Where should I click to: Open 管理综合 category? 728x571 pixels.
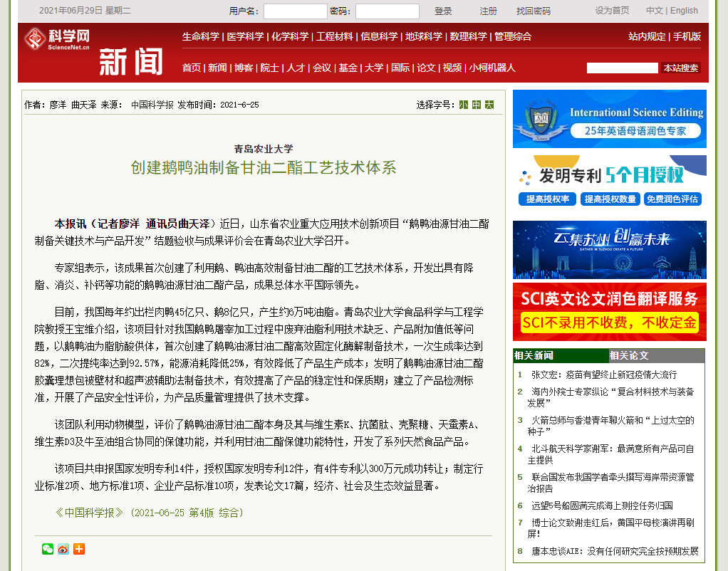pos(513,37)
